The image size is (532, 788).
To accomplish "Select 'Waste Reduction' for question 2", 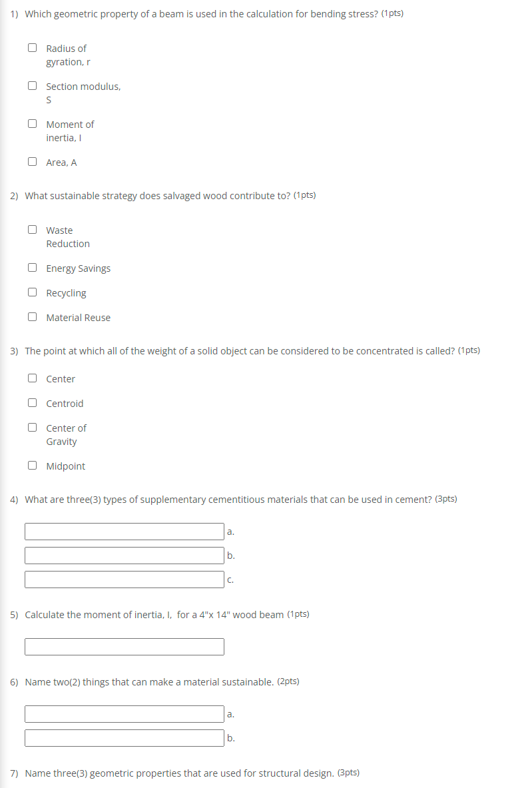I will 32,228.
